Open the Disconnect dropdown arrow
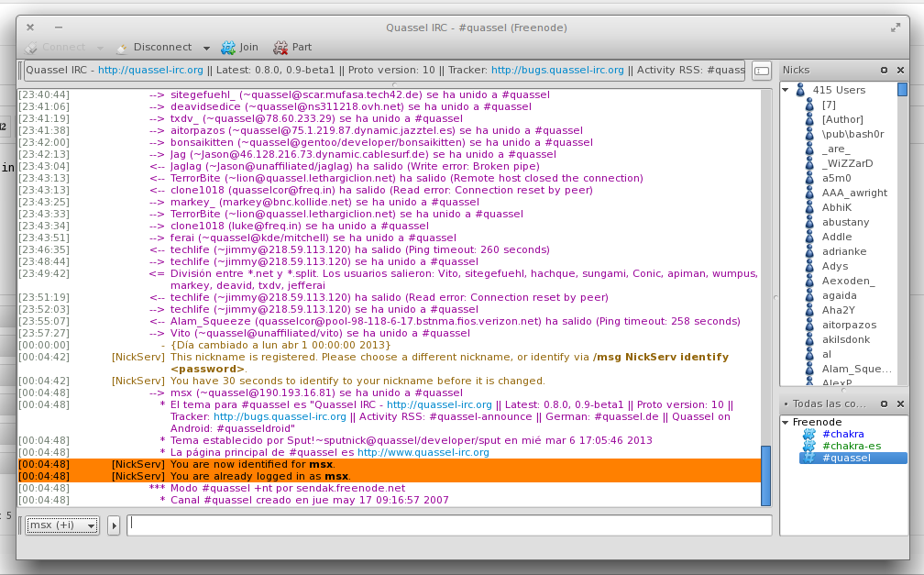The width and height of the screenshot is (924, 575). (x=206, y=48)
